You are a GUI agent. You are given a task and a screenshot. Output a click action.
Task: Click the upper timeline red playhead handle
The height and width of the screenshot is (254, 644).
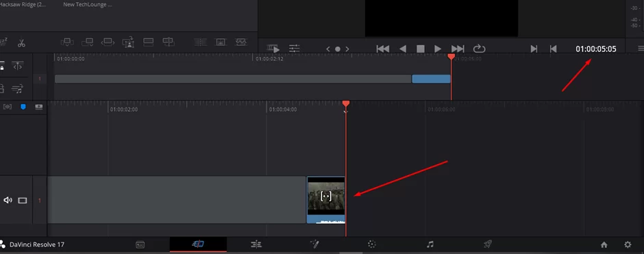coord(451,56)
